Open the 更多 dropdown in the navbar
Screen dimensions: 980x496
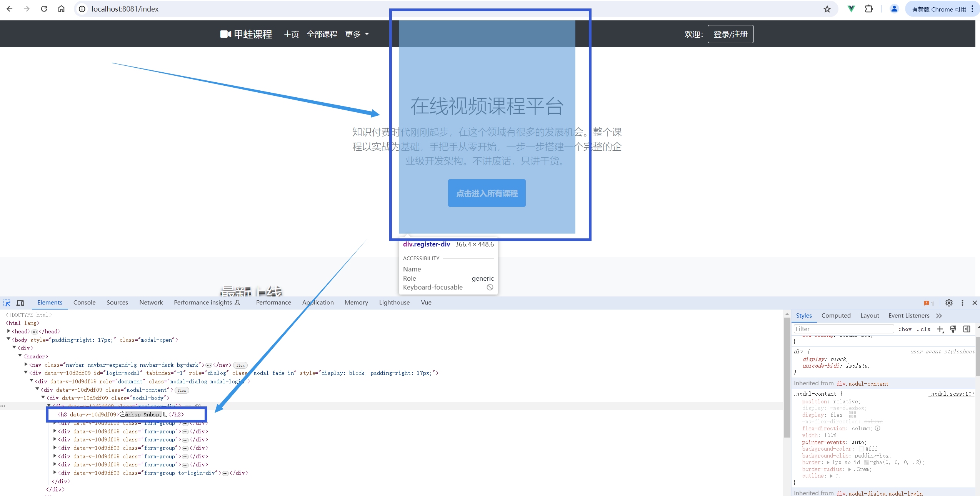point(357,34)
